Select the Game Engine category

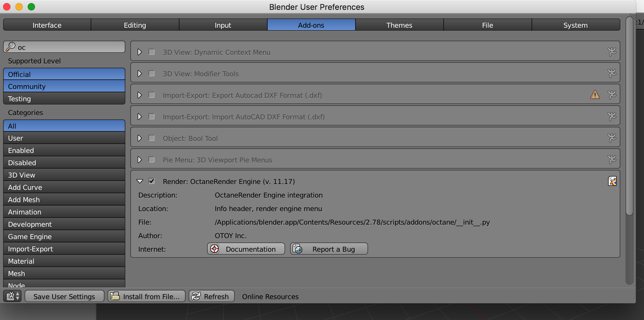[x=64, y=237]
